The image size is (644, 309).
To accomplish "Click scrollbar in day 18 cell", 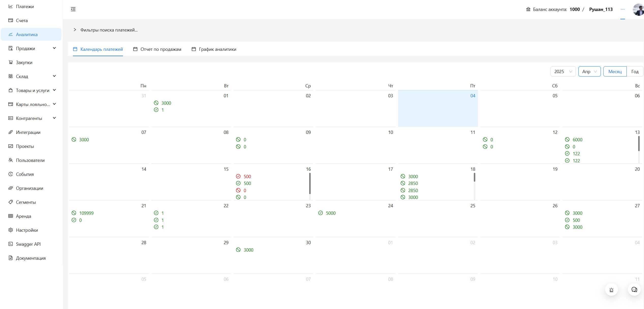I will pos(474,177).
